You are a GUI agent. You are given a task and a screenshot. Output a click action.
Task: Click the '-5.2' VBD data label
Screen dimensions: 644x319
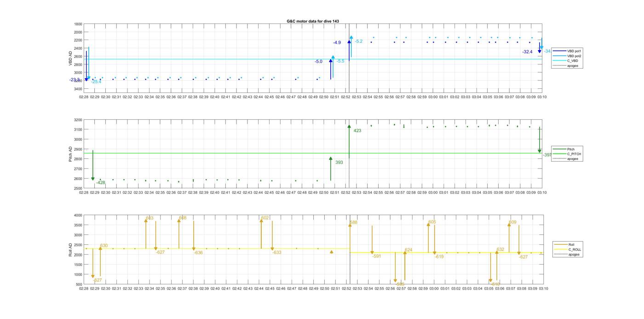(359, 41)
